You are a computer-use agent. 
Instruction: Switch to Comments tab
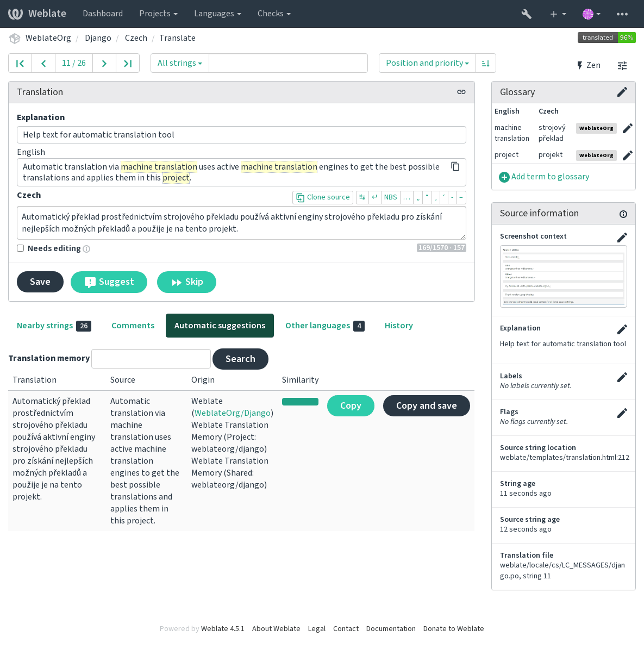[x=133, y=326]
